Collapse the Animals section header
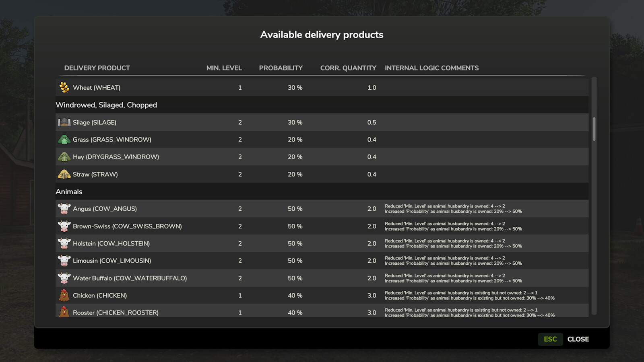Image resolution: width=644 pixels, height=362 pixels. coord(68,191)
